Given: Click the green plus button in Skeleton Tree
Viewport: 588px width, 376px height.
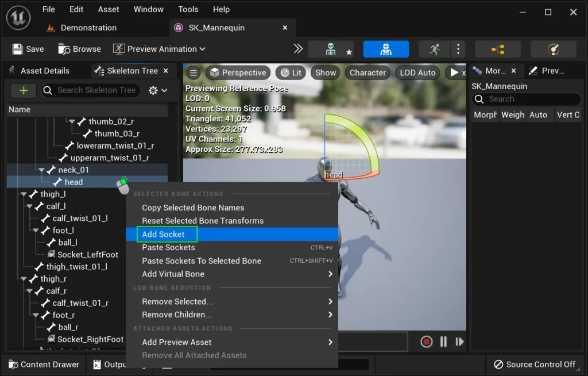Looking at the screenshot, I should tap(24, 90).
